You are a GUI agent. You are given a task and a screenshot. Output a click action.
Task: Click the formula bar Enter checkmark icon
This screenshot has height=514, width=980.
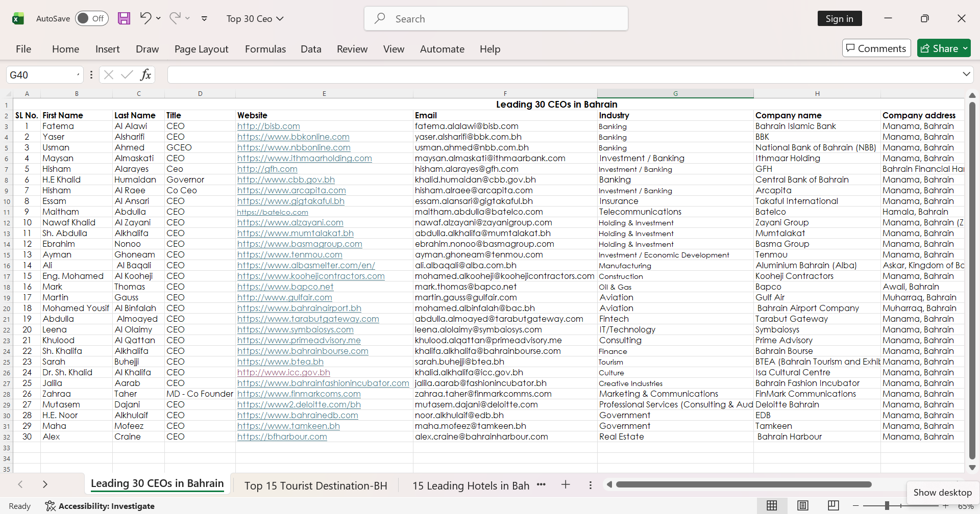pyautogui.click(x=127, y=75)
